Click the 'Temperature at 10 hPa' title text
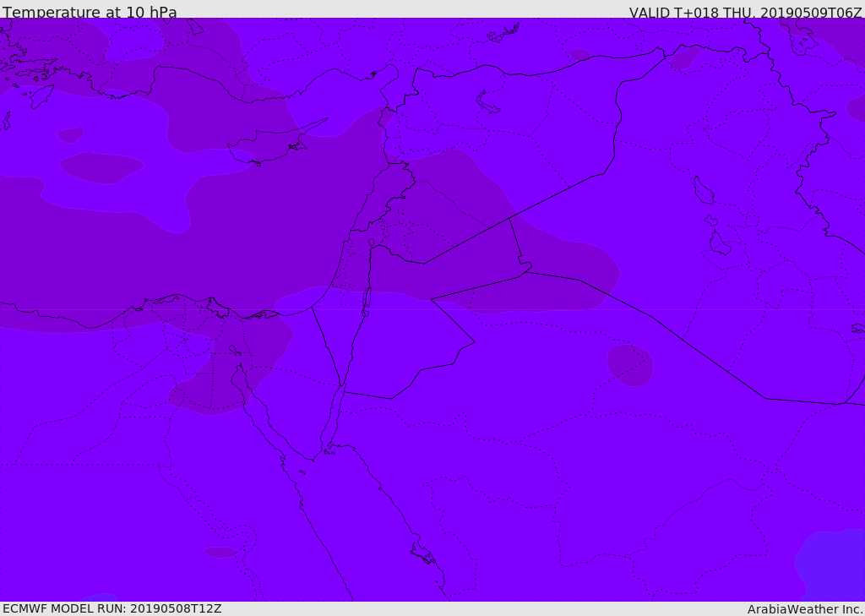Viewport: 865px width, 616px height. click(90, 12)
